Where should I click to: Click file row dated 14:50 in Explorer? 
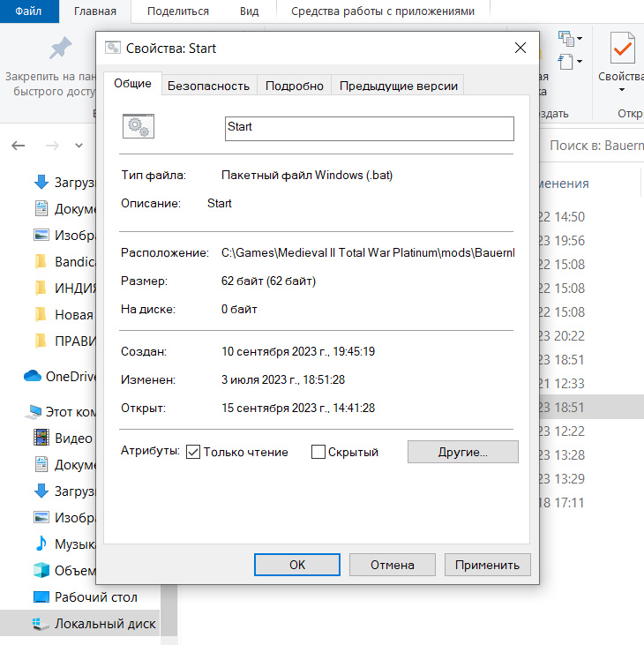click(591, 216)
